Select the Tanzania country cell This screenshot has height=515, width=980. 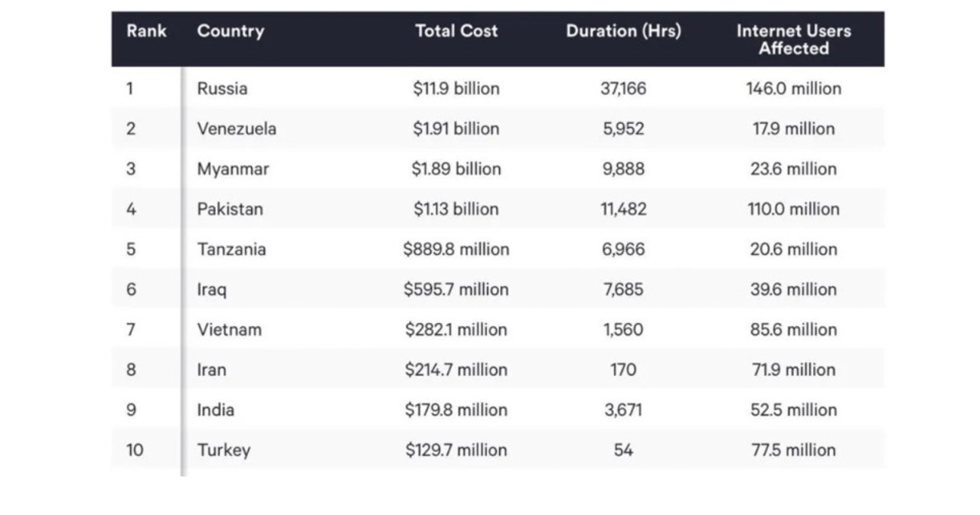click(231, 249)
